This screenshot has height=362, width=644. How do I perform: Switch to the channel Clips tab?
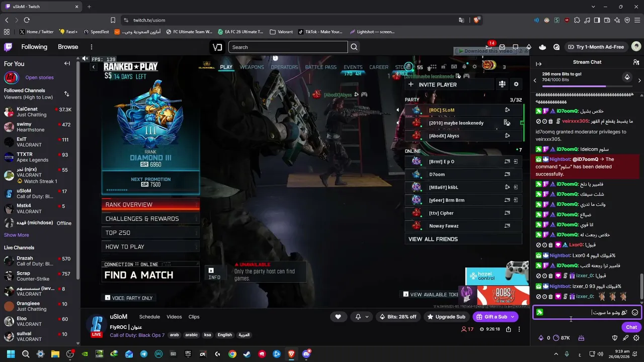194,317
